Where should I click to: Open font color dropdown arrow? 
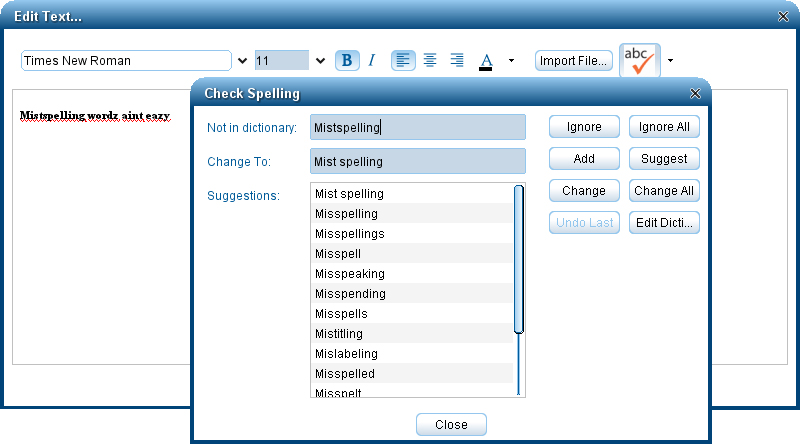pyautogui.click(x=511, y=61)
